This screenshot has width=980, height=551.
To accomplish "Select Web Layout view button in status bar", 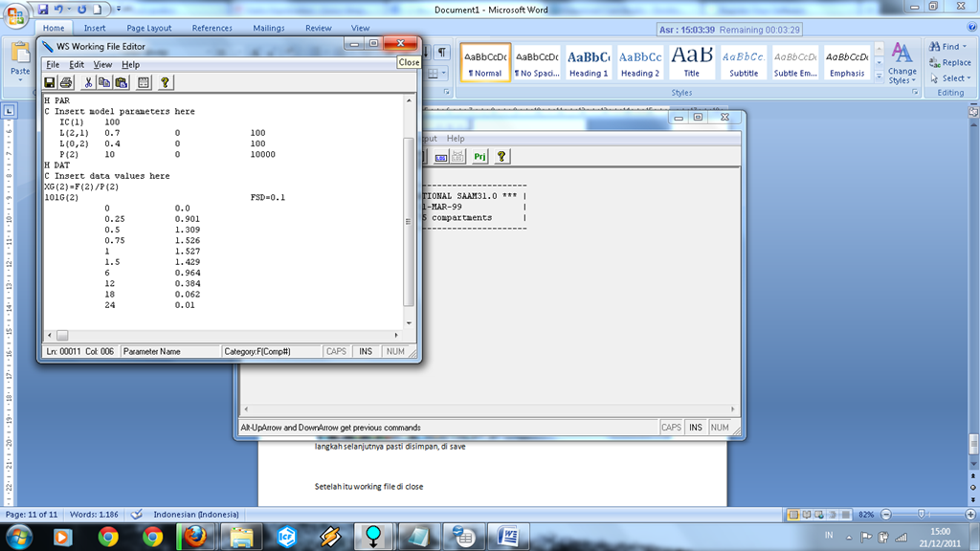I will click(819, 515).
